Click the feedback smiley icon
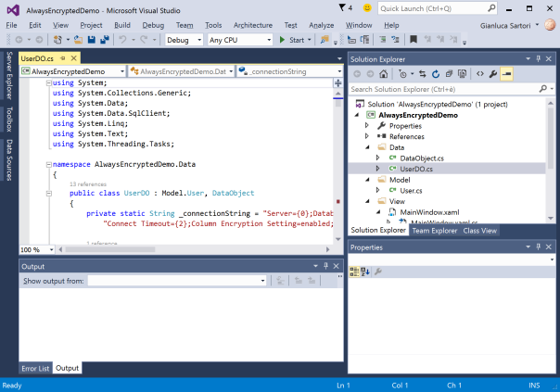560x392 pixels. click(x=368, y=7)
